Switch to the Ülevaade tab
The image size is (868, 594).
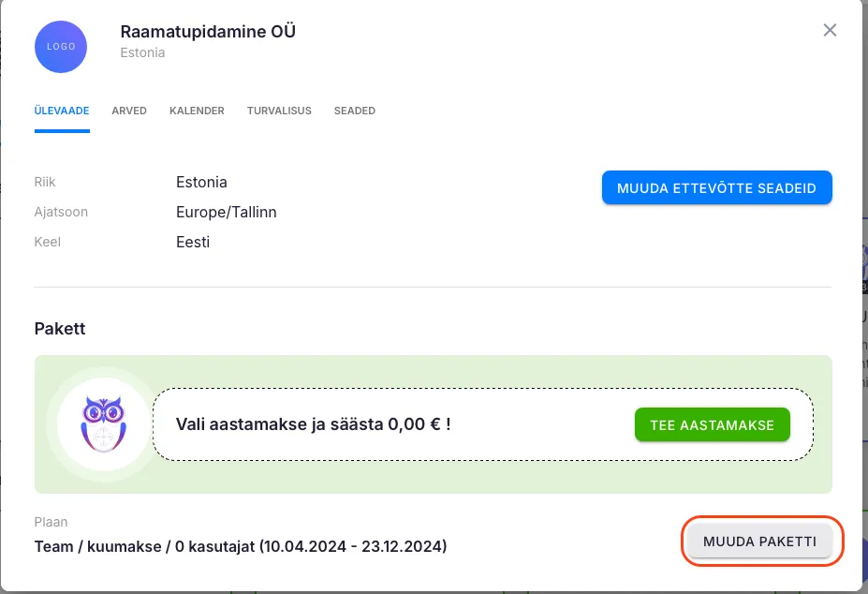[62, 111]
